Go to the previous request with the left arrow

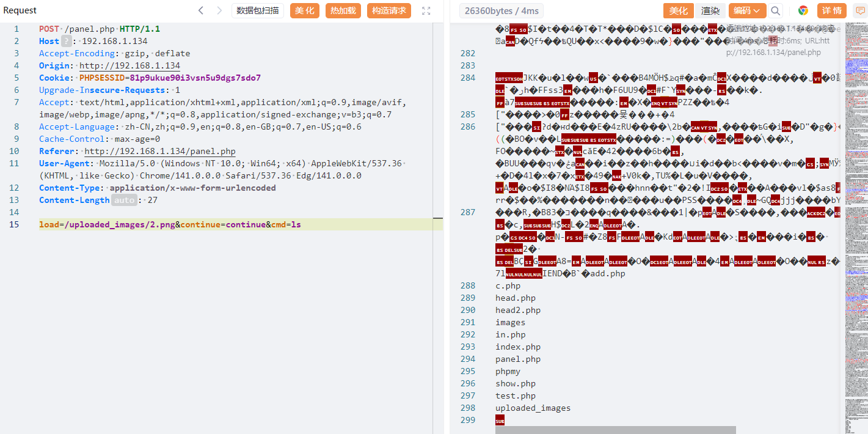coord(201,10)
